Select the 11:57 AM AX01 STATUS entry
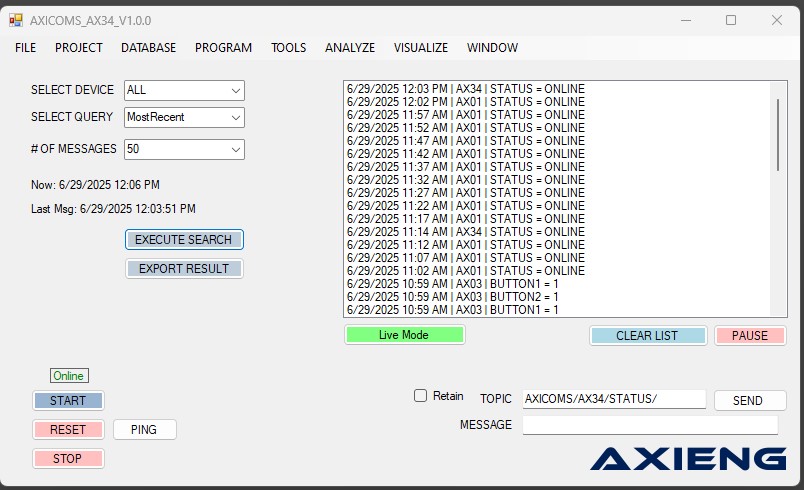 tap(558, 115)
